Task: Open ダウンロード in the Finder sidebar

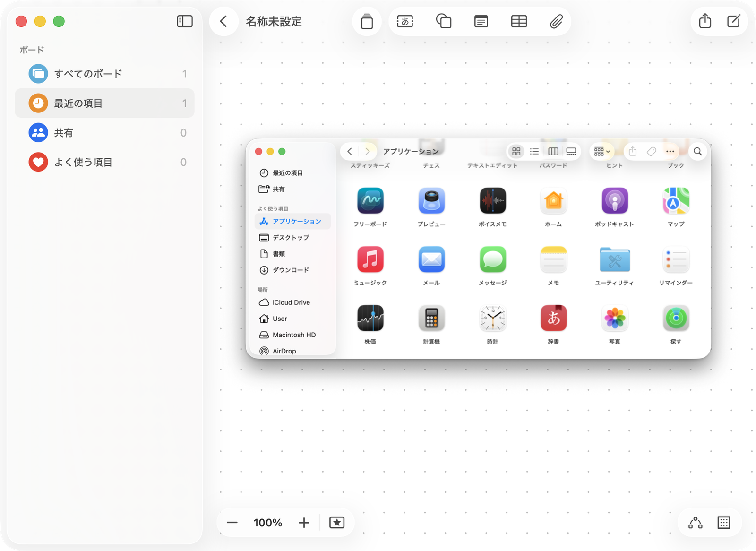Action: tap(293, 270)
